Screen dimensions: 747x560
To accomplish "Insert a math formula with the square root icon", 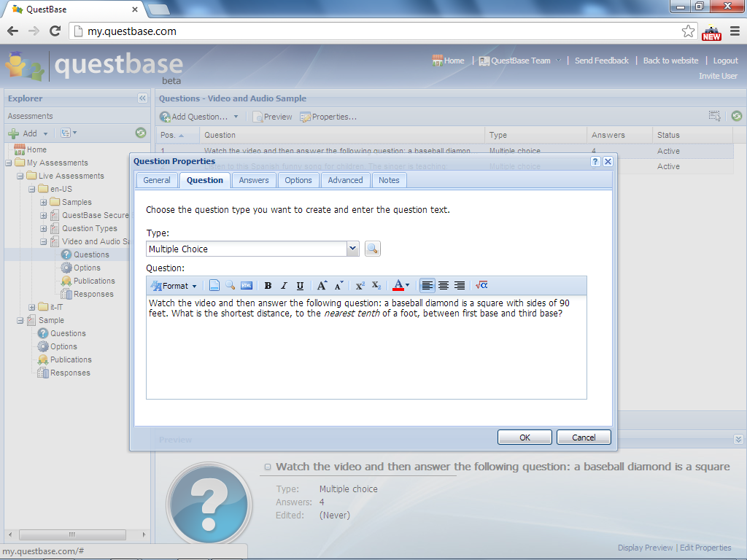I will [481, 285].
